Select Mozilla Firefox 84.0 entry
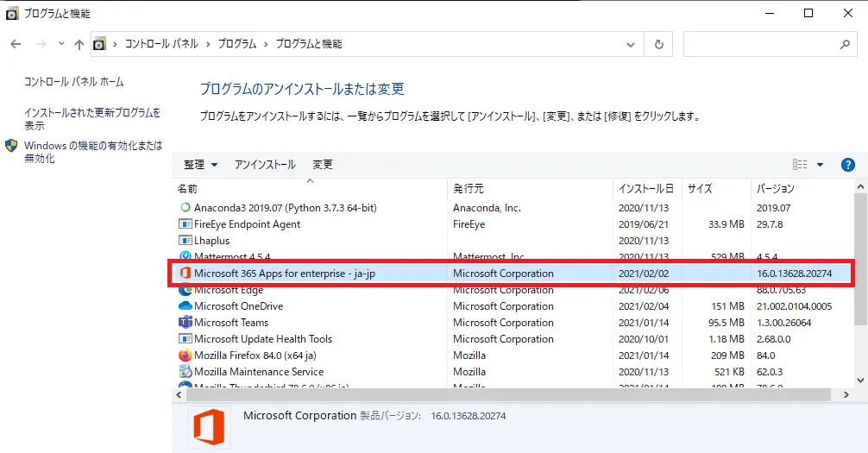868x453 pixels. pyautogui.click(x=255, y=355)
